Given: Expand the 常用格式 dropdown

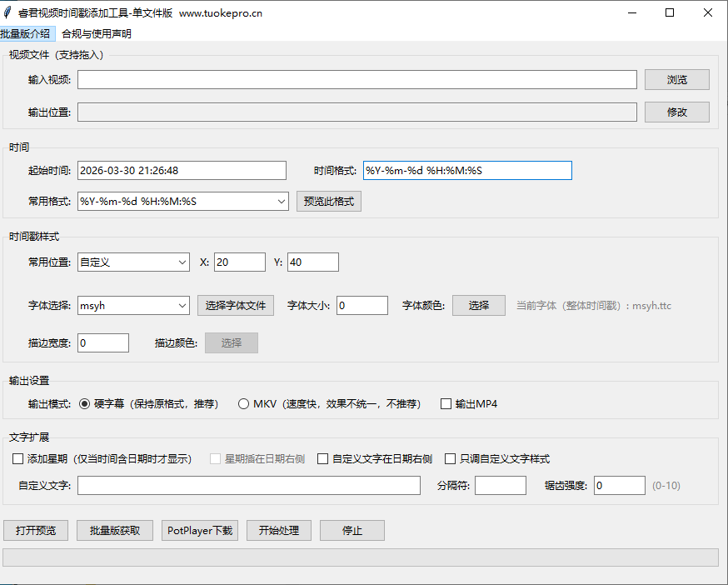Looking at the screenshot, I should pyautogui.click(x=281, y=202).
